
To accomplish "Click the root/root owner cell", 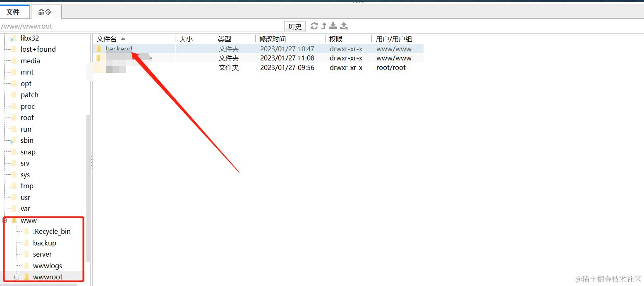I will point(391,67).
